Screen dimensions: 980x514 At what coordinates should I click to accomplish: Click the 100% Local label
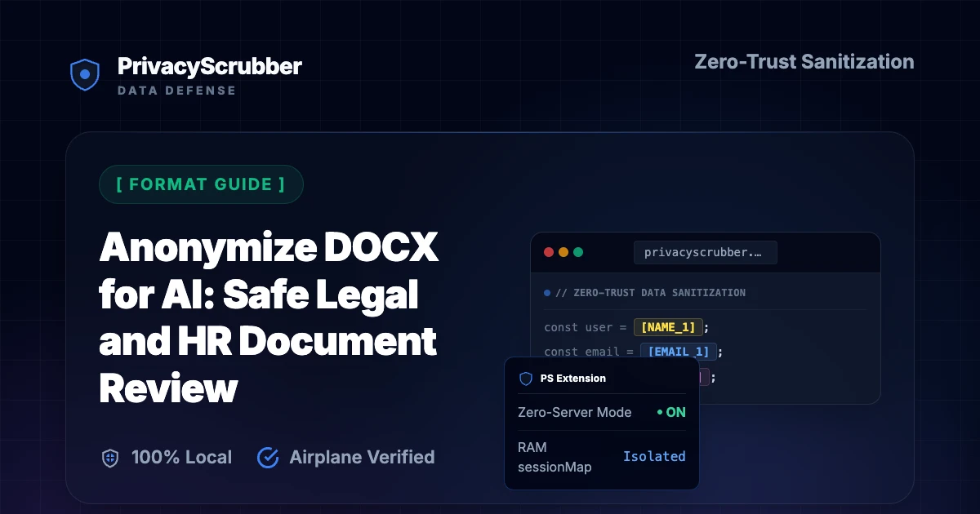pyautogui.click(x=181, y=458)
